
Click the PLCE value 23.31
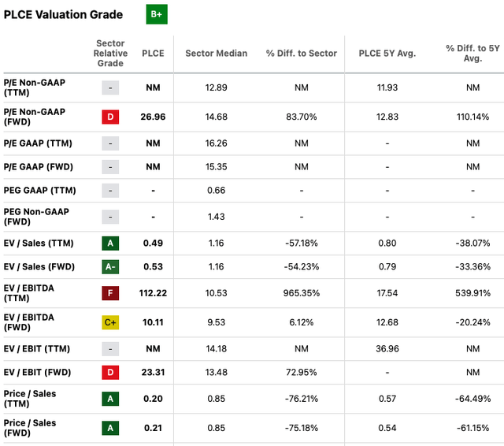pos(153,372)
